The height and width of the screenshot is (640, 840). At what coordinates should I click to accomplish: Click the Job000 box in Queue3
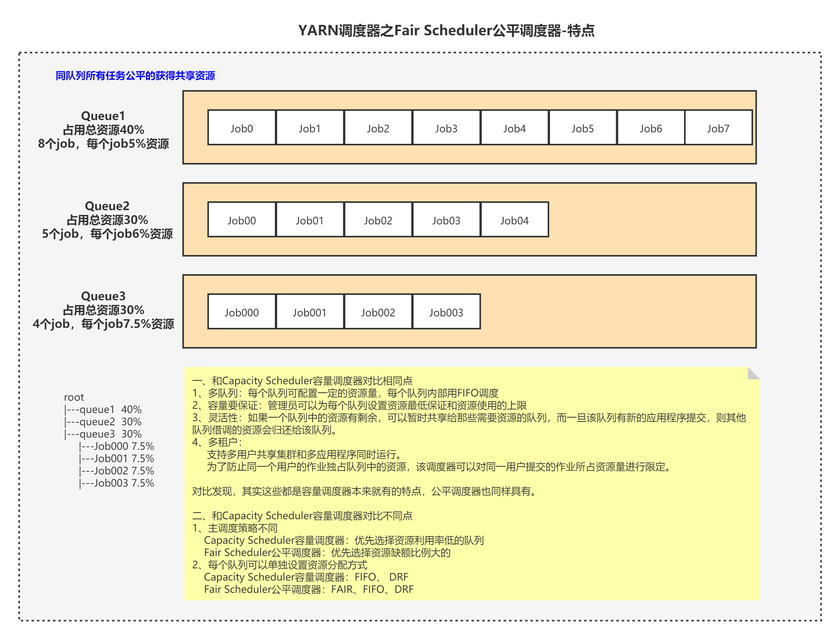(241, 312)
